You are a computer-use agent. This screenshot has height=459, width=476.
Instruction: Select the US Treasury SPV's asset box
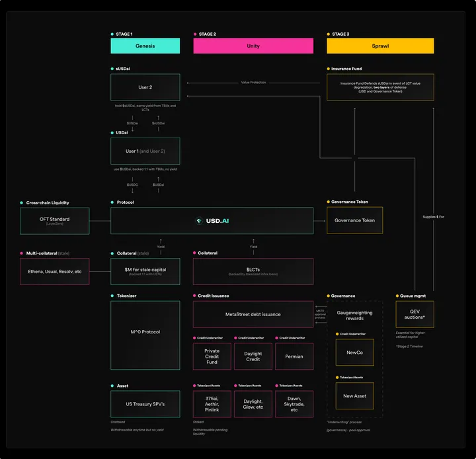tap(145, 403)
